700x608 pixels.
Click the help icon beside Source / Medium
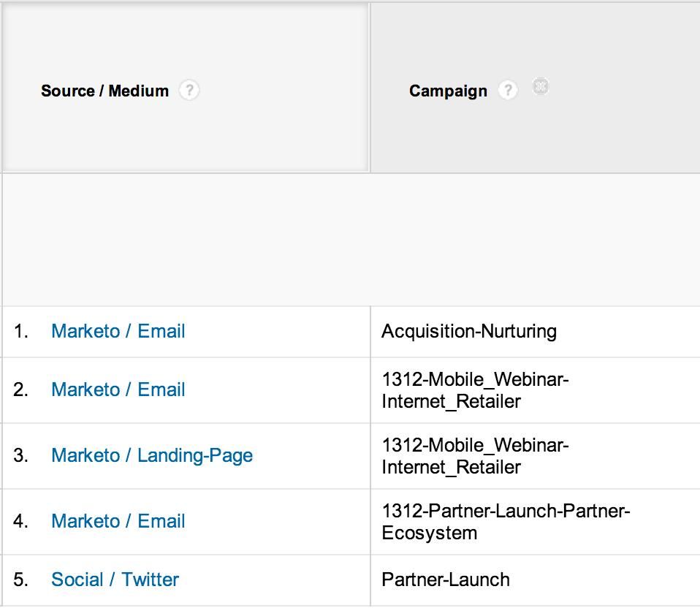click(189, 91)
